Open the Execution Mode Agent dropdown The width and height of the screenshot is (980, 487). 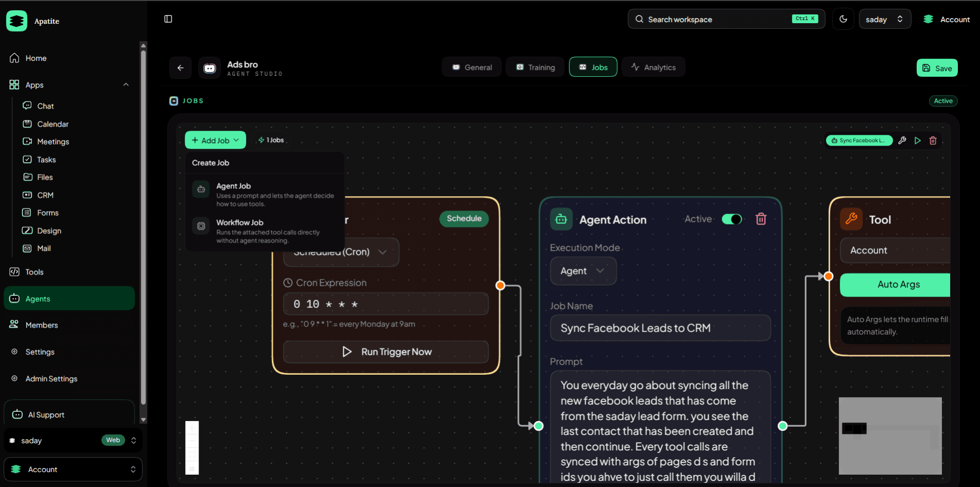583,271
